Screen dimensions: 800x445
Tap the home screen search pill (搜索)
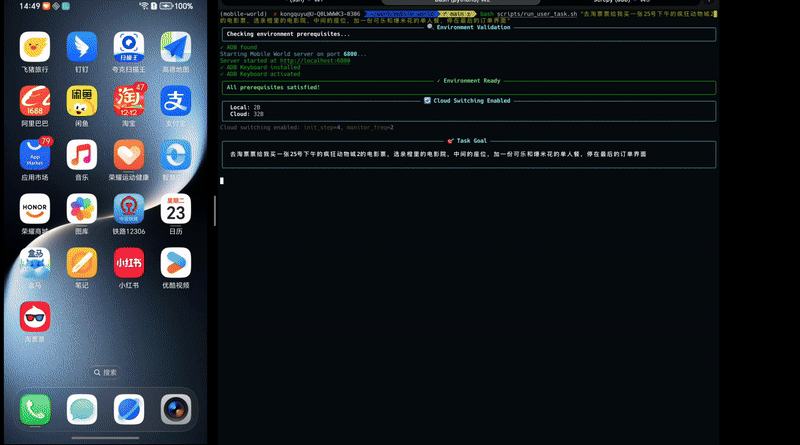[x=105, y=372]
